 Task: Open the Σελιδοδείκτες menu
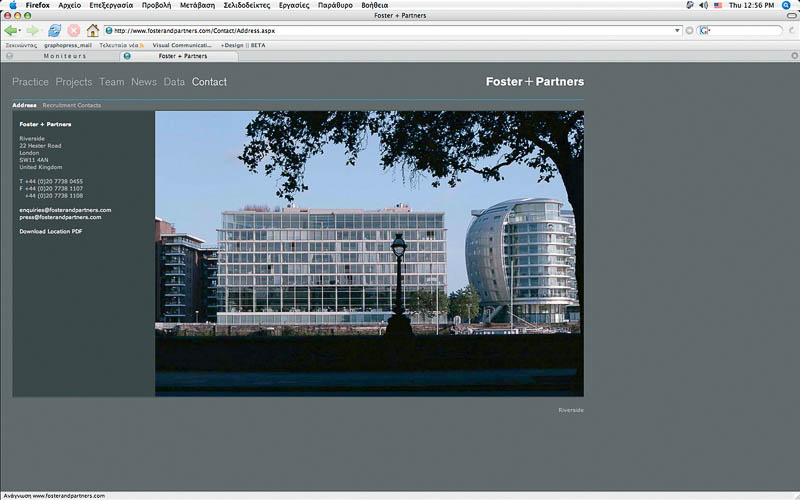[x=247, y=5]
